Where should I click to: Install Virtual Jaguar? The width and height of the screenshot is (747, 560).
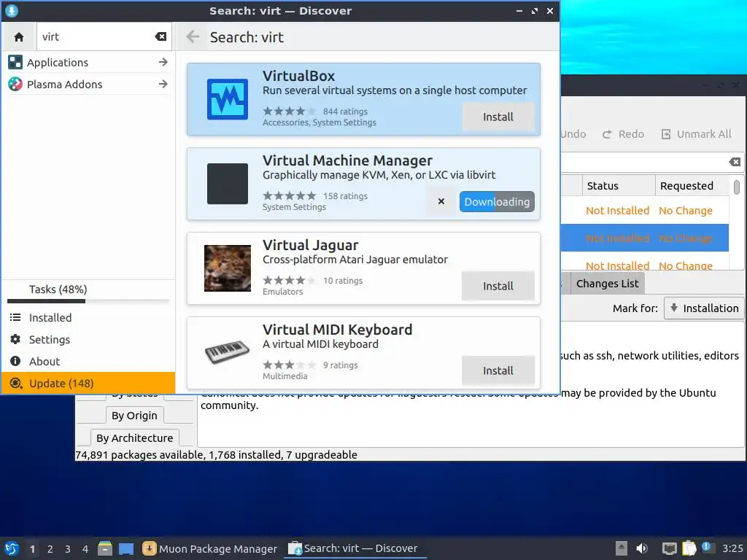[x=498, y=286]
